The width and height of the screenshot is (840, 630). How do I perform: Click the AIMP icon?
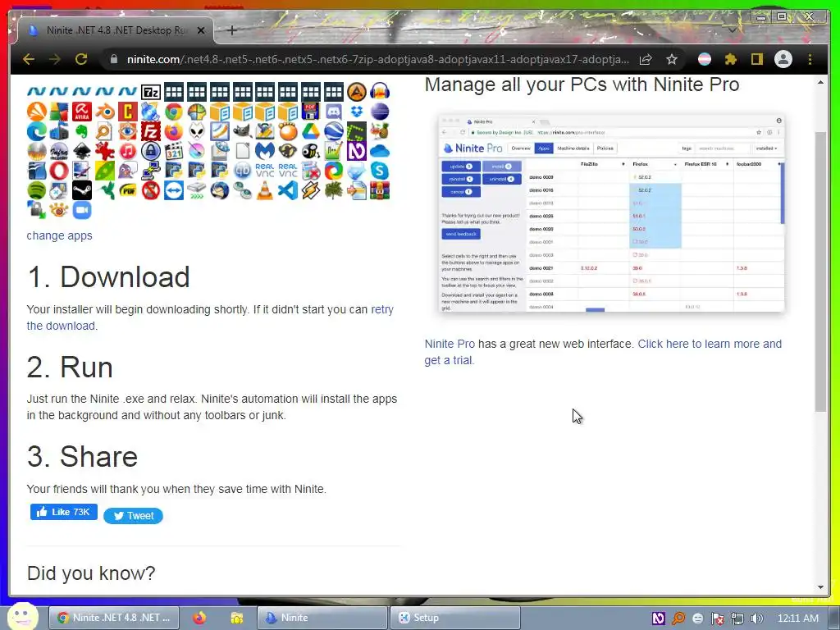click(x=356, y=92)
